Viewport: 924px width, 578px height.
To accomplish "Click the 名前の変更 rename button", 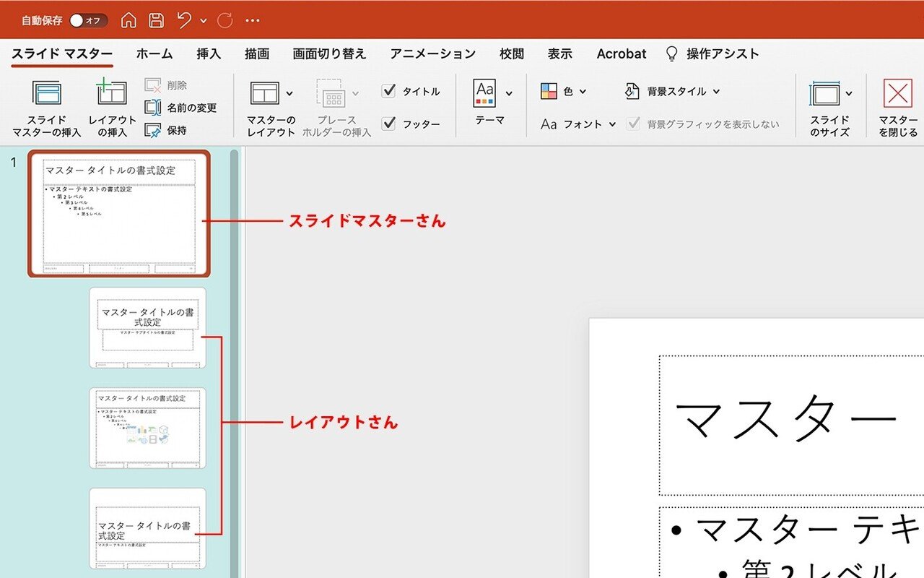I will (x=181, y=108).
